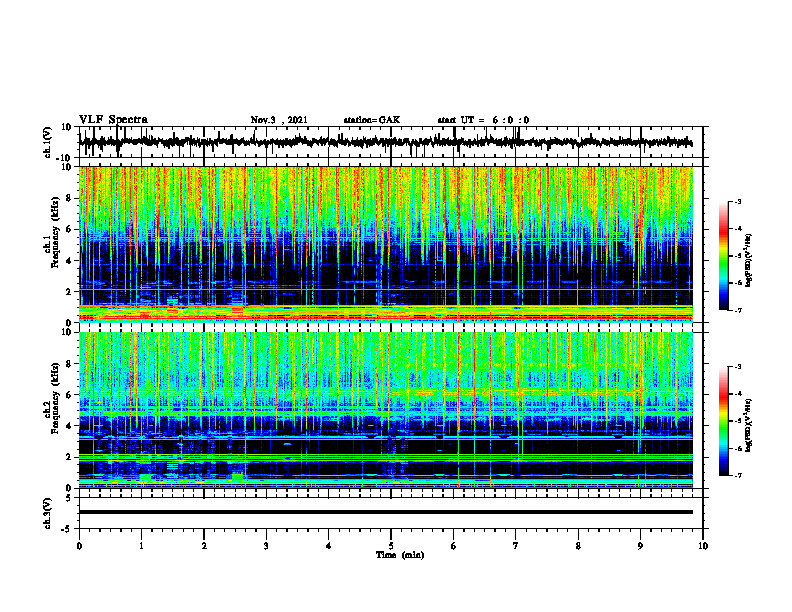Click the ch.1 voltage waveform trace
Viewport: 792px width, 612px height.
click(385, 142)
